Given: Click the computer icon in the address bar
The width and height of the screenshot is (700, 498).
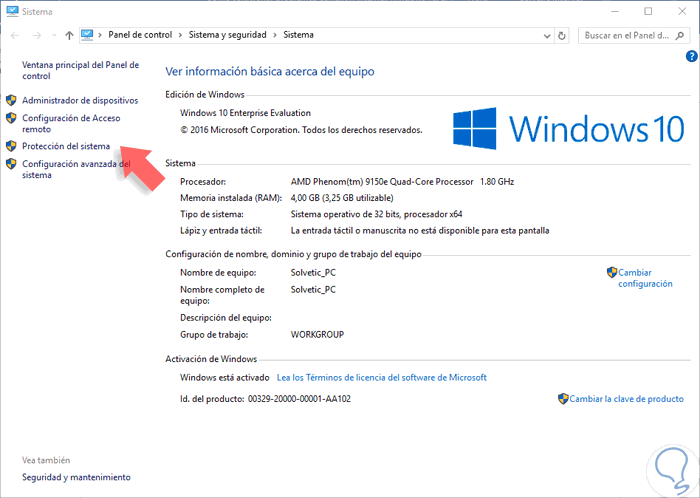Looking at the screenshot, I should (x=87, y=35).
